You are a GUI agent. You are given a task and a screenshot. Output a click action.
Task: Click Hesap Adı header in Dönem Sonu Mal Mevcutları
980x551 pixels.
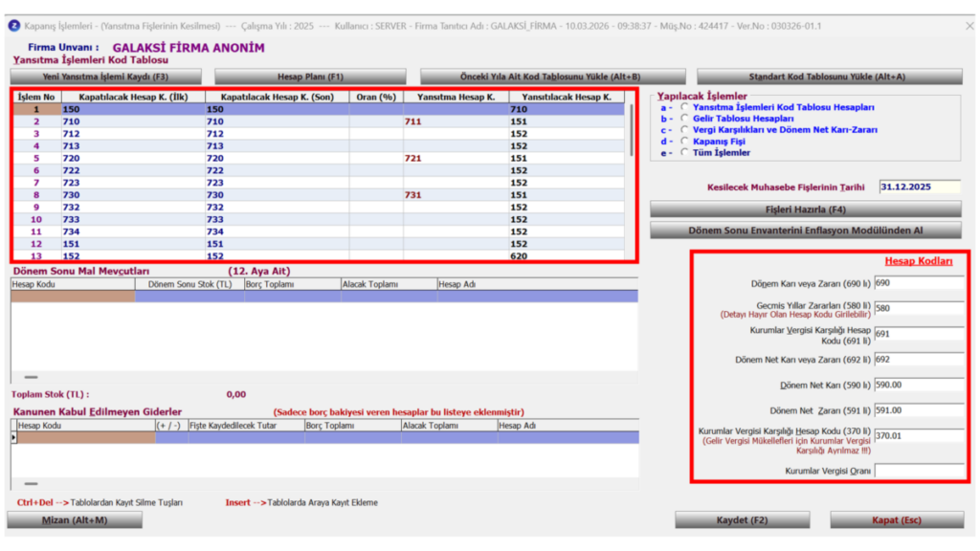538,284
